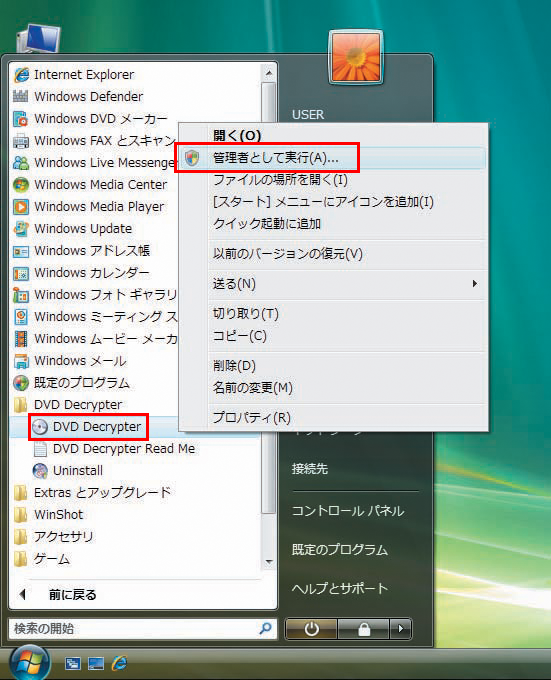The width and height of the screenshot is (551, 680).
Task: Choose 以前のバージョンの復元(V)
Action: point(287,254)
